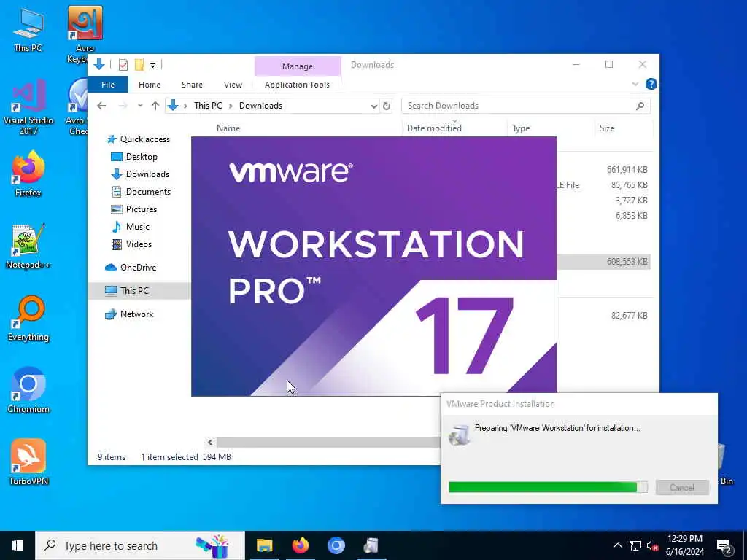
Task: Open the Avro Keyboard desktop shortcut
Action: 85,34
